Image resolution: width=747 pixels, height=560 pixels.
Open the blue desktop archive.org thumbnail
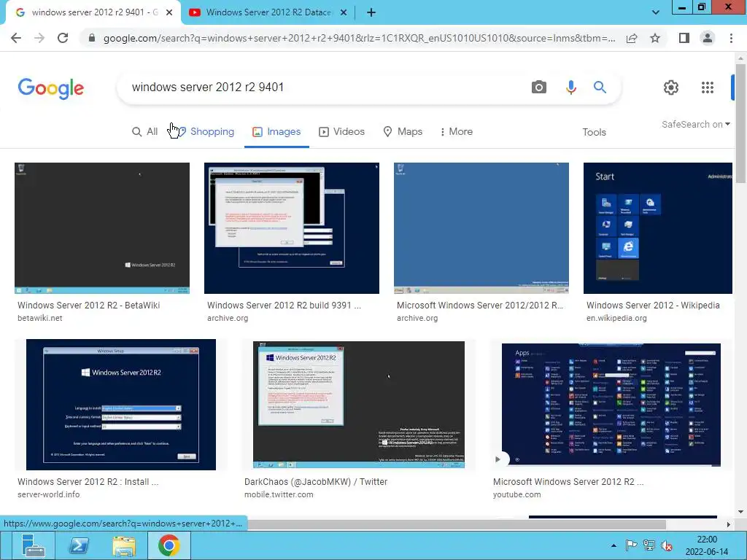pyautogui.click(x=481, y=228)
